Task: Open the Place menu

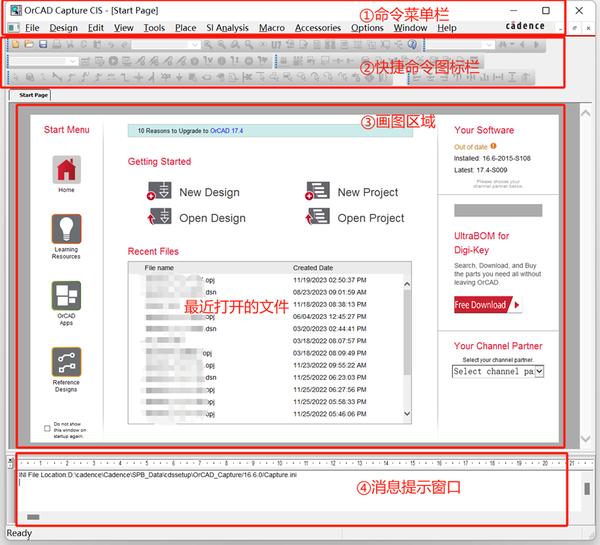Action: [x=185, y=28]
